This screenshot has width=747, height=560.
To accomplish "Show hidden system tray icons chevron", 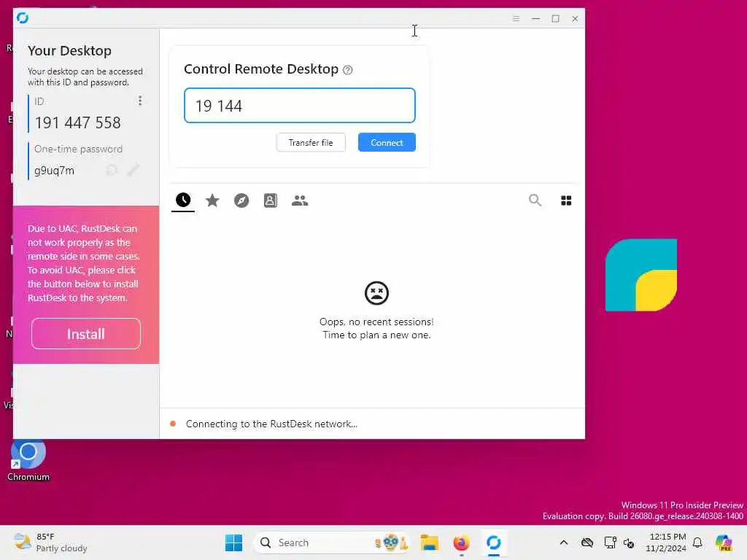I will coord(564,542).
